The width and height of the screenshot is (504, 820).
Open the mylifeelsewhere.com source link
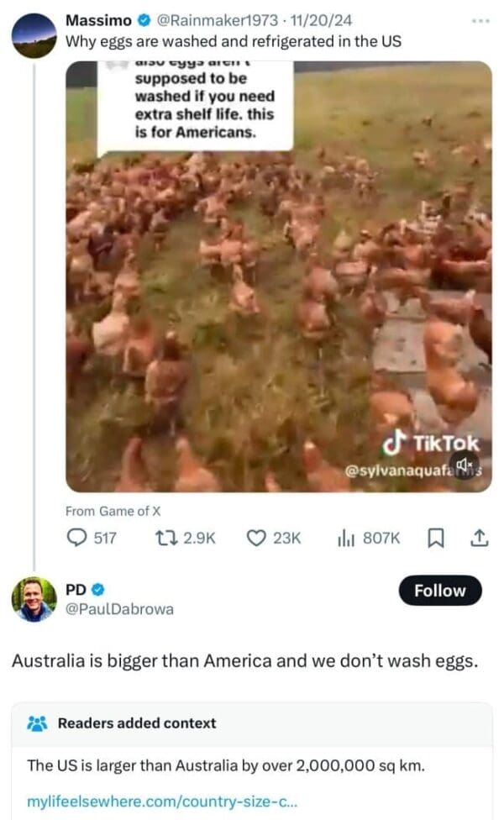coord(150,802)
